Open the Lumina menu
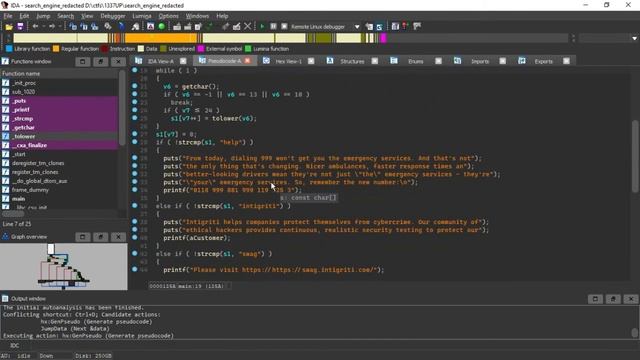Screen dimensions: 640x360 click(x=142, y=16)
